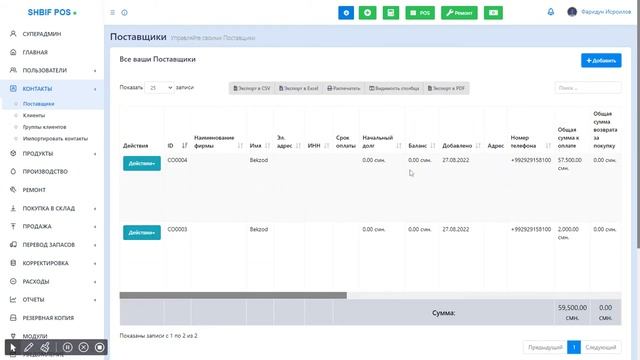Click the home icon beside Главная
Screen dimensions: 640x360
tap(13, 52)
